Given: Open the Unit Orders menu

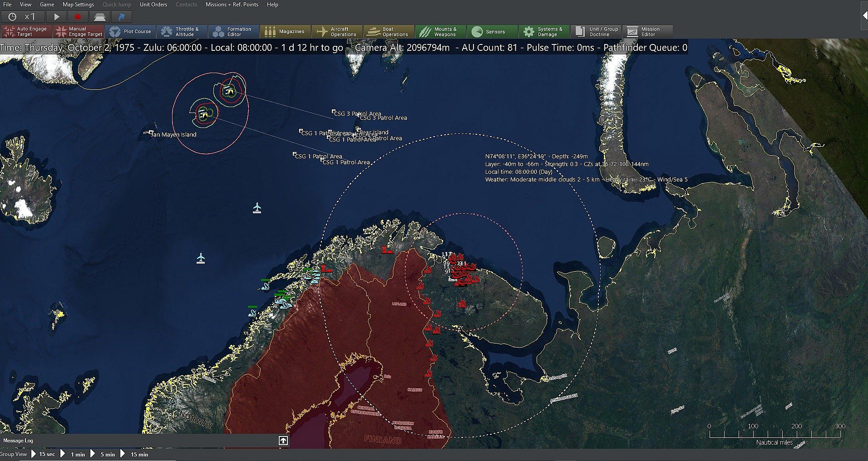Looking at the screenshot, I should pos(153,5).
